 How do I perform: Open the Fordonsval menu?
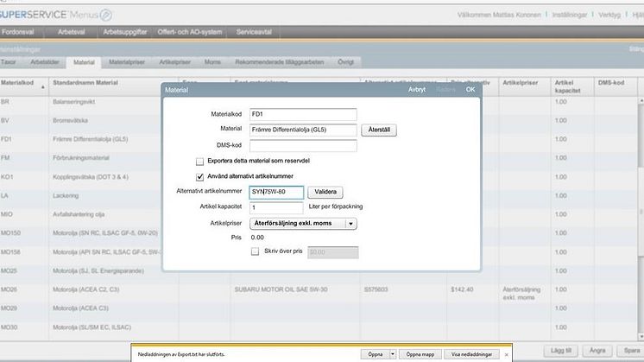[x=17, y=32]
